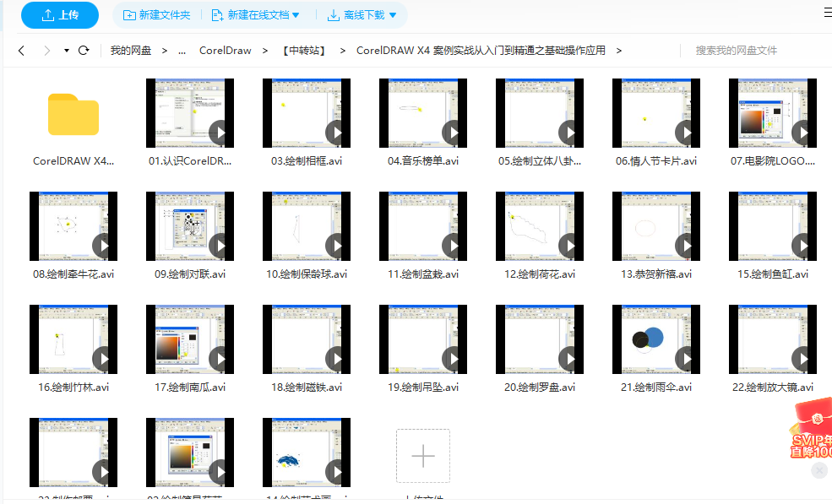Play video 17.绘制南瓜.avi
The width and height of the screenshot is (832, 504).
pyautogui.click(x=190, y=339)
